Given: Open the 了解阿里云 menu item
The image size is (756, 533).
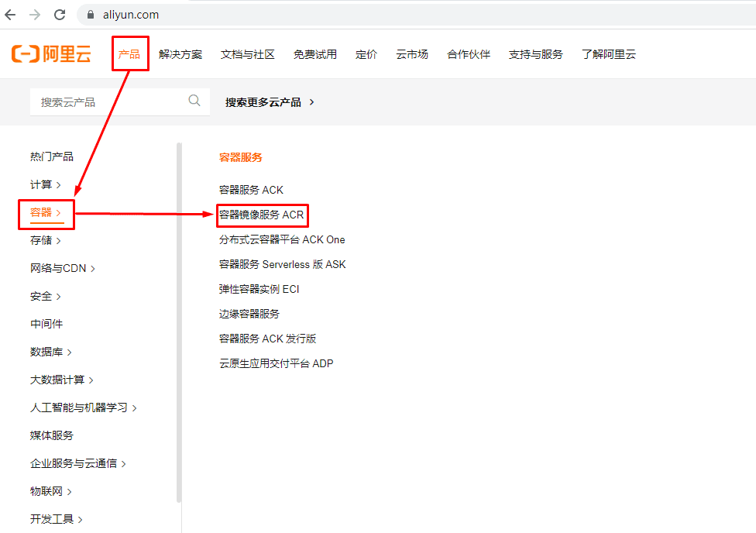Looking at the screenshot, I should (x=609, y=54).
